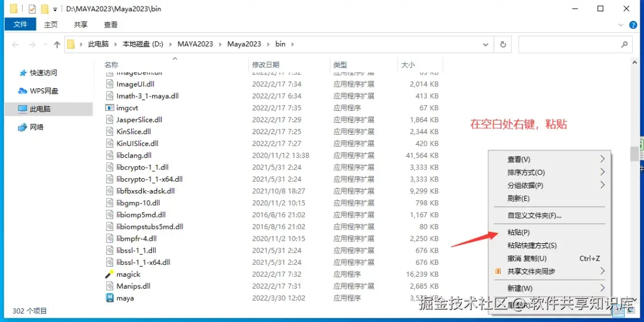This screenshot has height=322, width=644.
Task: Click 本地磁盘 (D:) in the breadcrumb
Action: click(143, 44)
